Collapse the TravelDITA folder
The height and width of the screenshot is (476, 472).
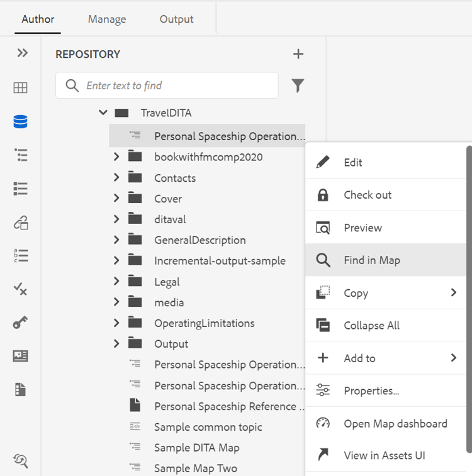click(x=103, y=113)
